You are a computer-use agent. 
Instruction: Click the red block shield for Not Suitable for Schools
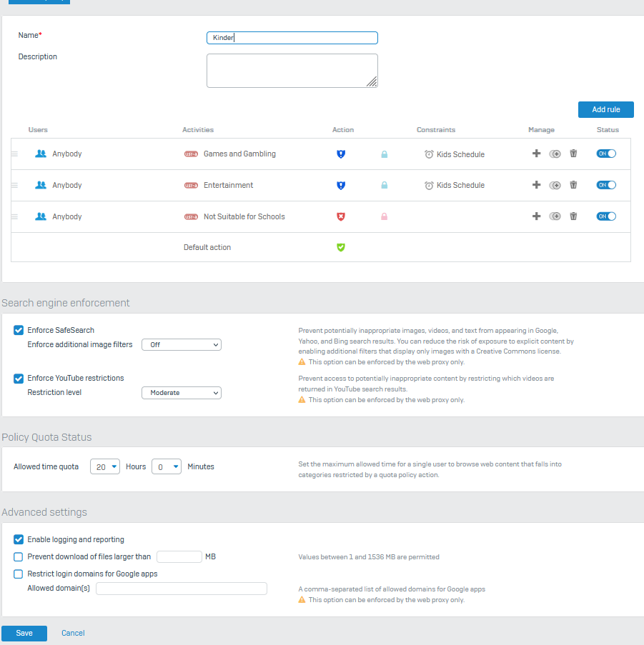coord(341,216)
